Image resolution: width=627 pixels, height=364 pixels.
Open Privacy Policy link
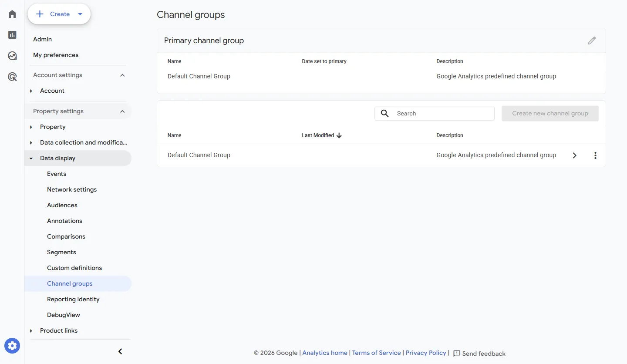pos(426,353)
